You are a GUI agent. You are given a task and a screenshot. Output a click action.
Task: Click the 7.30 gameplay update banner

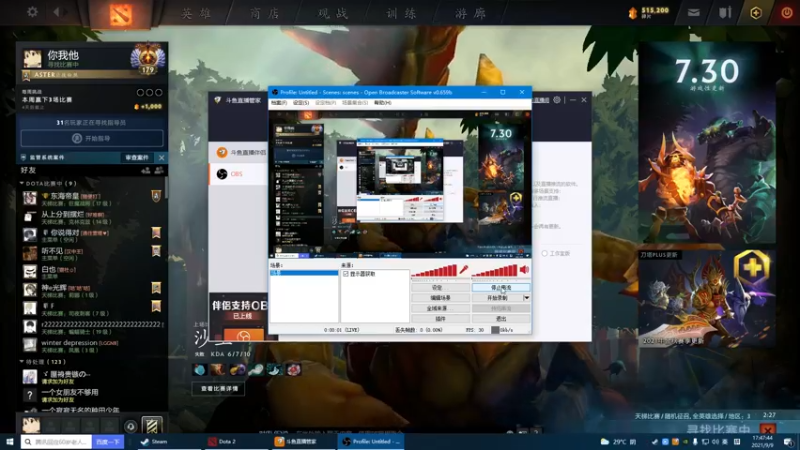coord(707,144)
